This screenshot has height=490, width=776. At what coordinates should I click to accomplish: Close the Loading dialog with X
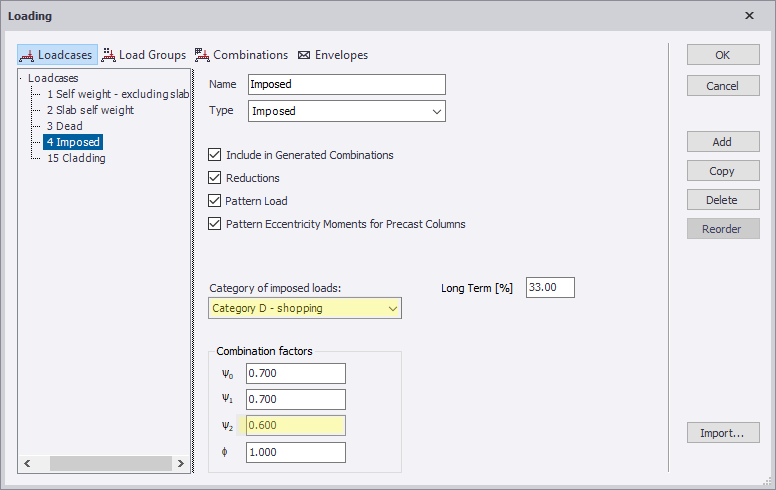749,16
